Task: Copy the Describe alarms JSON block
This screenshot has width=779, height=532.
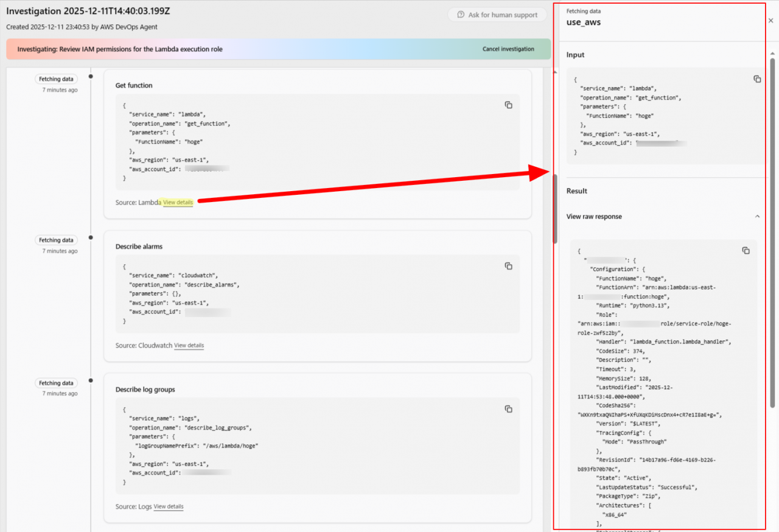Action: click(x=508, y=266)
